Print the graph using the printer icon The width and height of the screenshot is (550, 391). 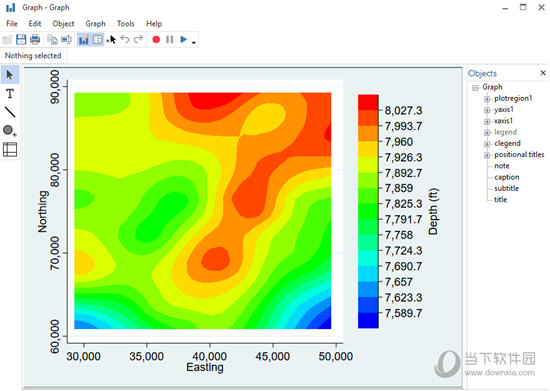coord(35,39)
